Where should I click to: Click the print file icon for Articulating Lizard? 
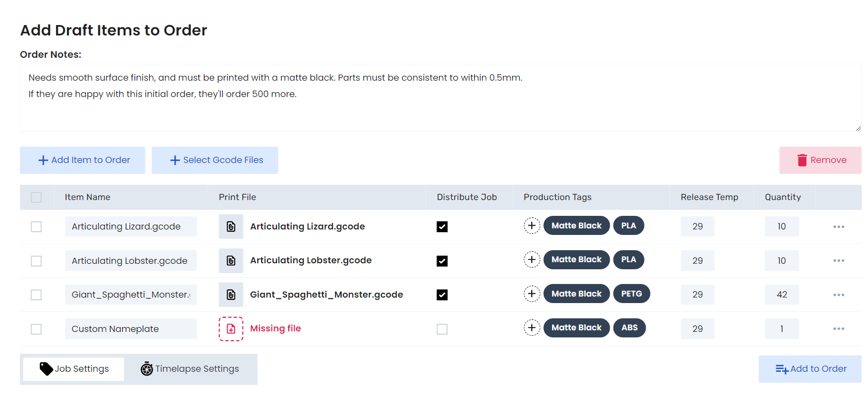click(x=231, y=227)
